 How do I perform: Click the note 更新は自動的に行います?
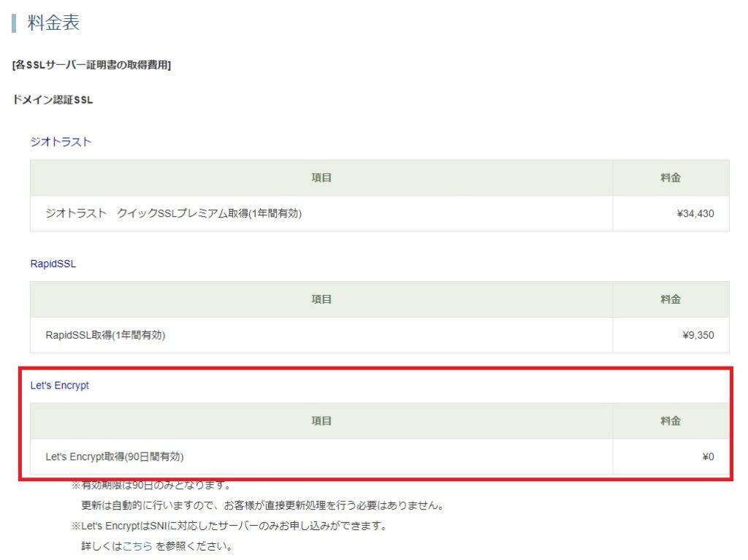263,506
